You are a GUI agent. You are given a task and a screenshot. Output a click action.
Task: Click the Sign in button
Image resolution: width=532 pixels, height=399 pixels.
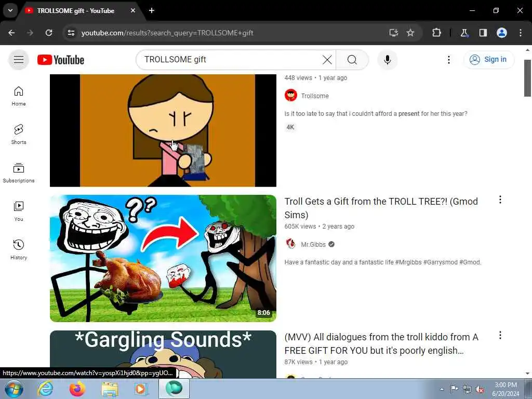(488, 59)
